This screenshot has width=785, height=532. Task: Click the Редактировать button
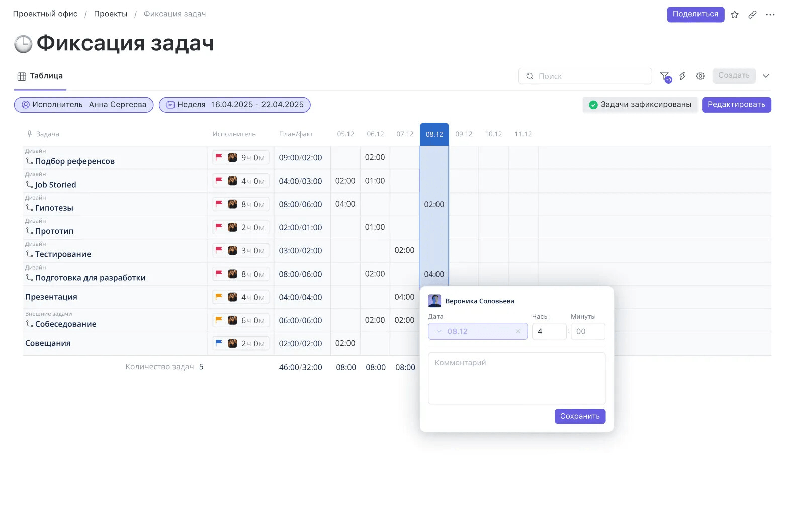click(736, 105)
